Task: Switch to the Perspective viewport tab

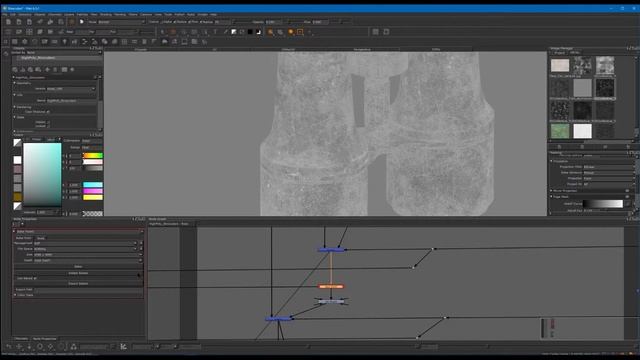Action: [x=362, y=49]
